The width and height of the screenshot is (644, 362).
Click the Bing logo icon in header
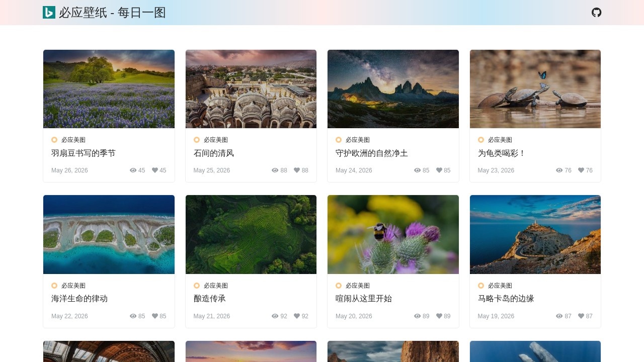point(49,13)
